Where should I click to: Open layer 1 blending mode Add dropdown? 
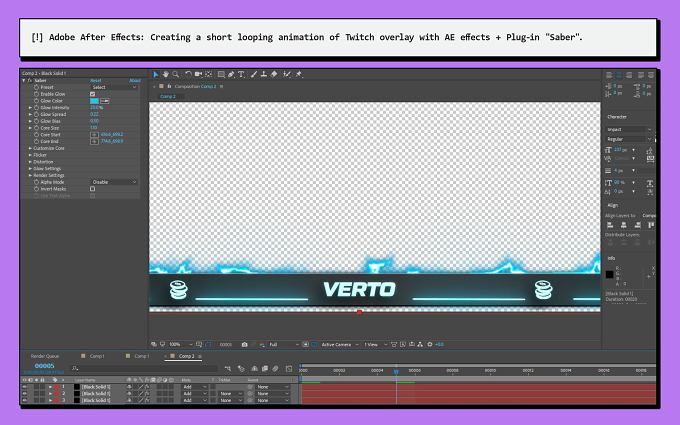[194, 387]
